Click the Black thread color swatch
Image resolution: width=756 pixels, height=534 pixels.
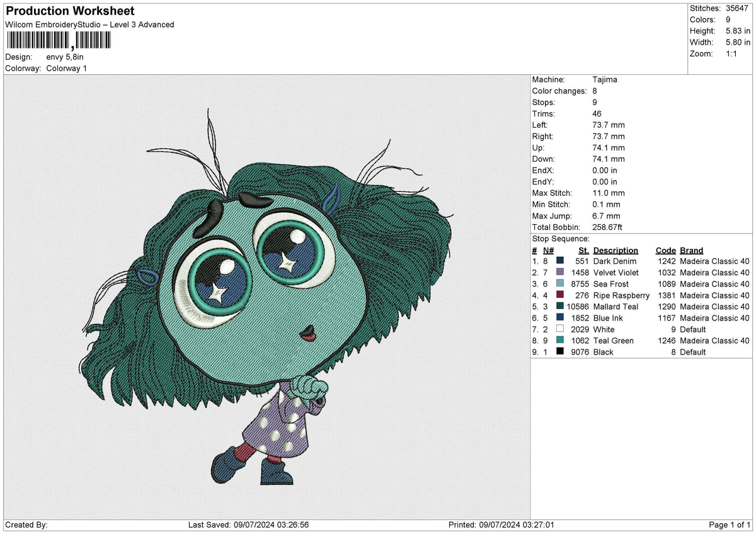560,352
